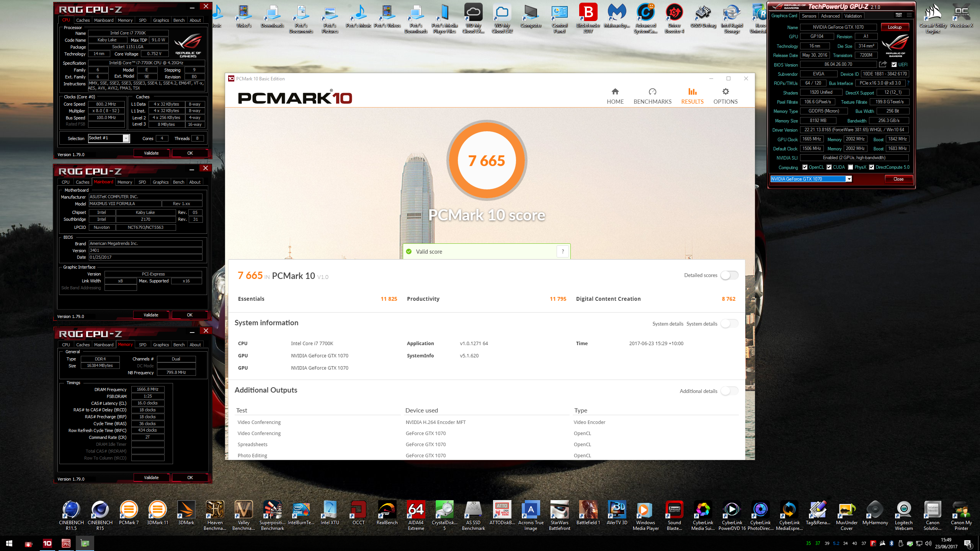The width and height of the screenshot is (980, 551).
Task: Click the Windows Start button
Action: coord(9,543)
